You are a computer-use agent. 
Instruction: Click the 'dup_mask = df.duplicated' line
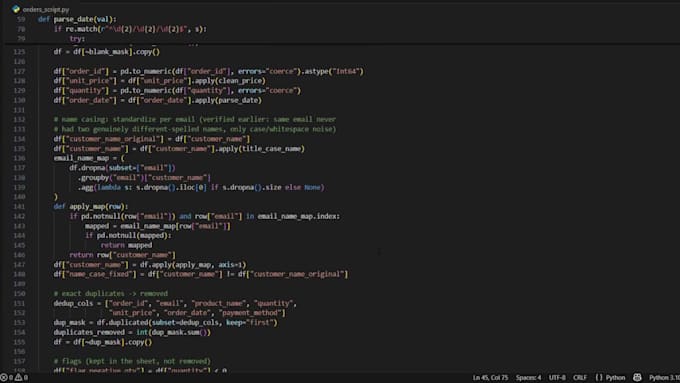tap(165, 322)
